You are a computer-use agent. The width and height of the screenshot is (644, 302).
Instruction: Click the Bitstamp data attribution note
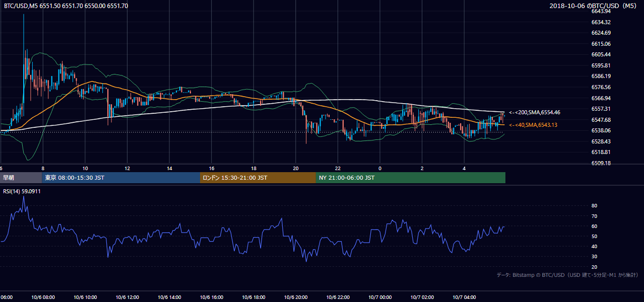pyautogui.click(x=567, y=275)
